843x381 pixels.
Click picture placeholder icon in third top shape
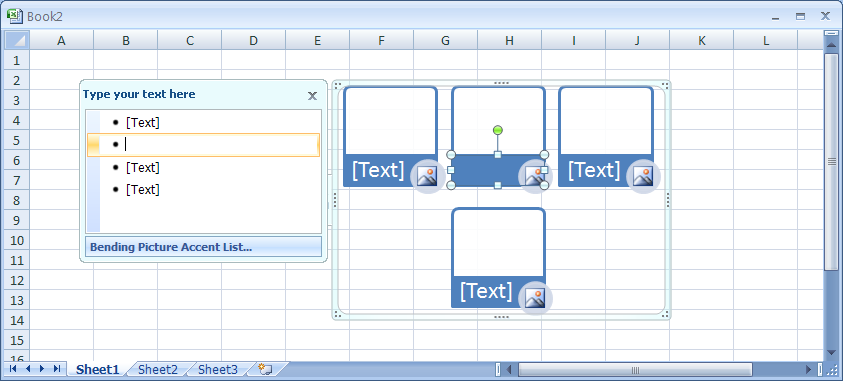point(643,176)
